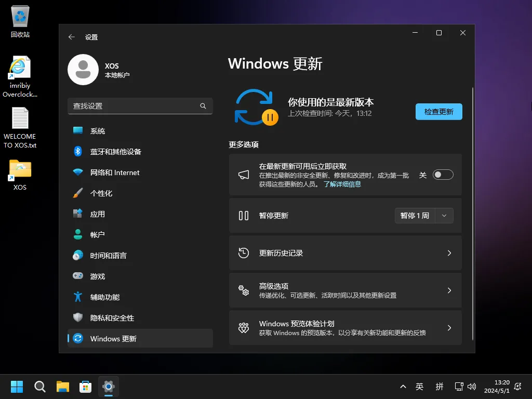
Task: Open 系统 settings from sidebar
Action: pos(98,131)
